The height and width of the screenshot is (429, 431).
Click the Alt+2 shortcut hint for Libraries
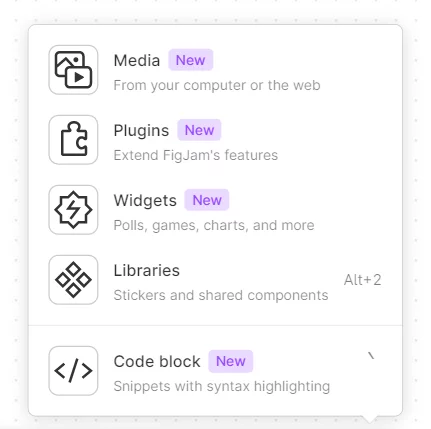pyautogui.click(x=363, y=280)
